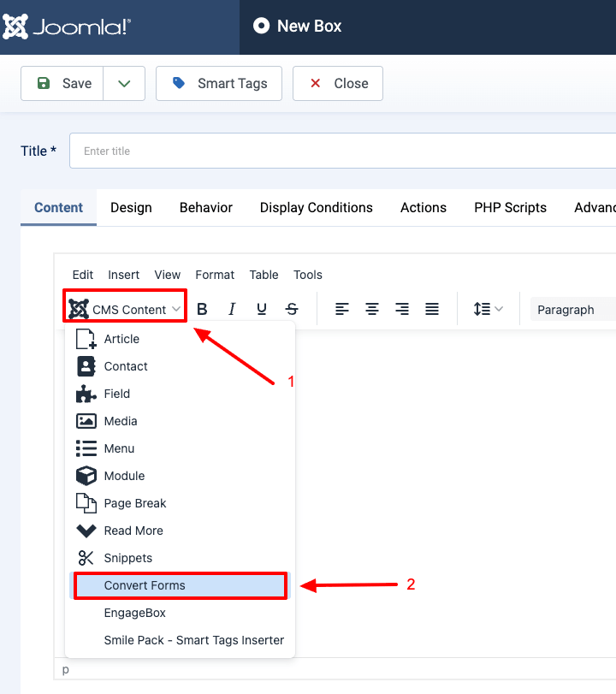Toggle bold formatting in the editor
The width and height of the screenshot is (616, 694).
pyautogui.click(x=202, y=309)
